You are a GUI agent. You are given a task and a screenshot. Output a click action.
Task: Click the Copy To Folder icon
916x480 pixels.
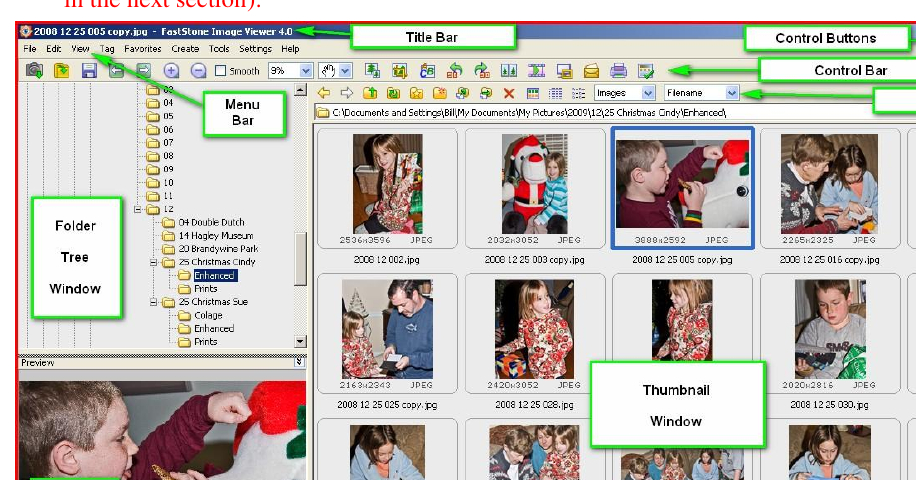463,93
